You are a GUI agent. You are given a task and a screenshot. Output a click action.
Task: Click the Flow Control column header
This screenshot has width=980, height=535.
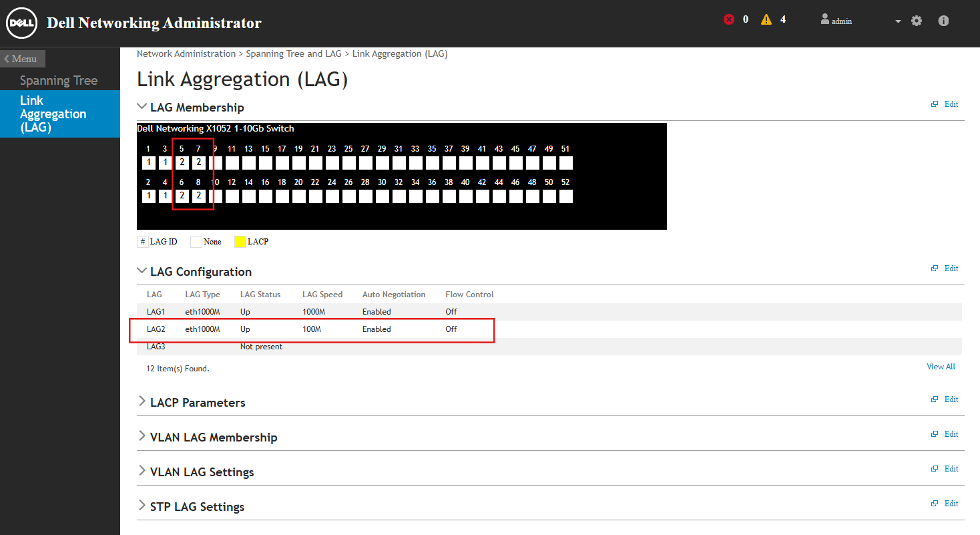coord(469,295)
